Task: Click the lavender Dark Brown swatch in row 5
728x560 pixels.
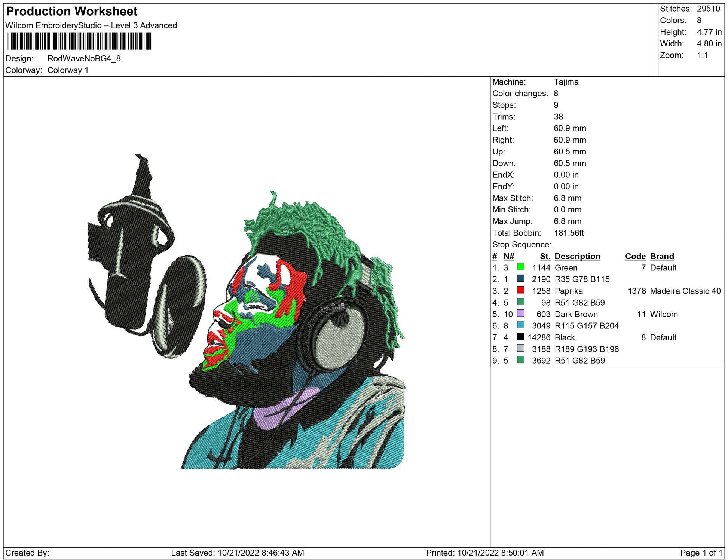Action: 520,313
